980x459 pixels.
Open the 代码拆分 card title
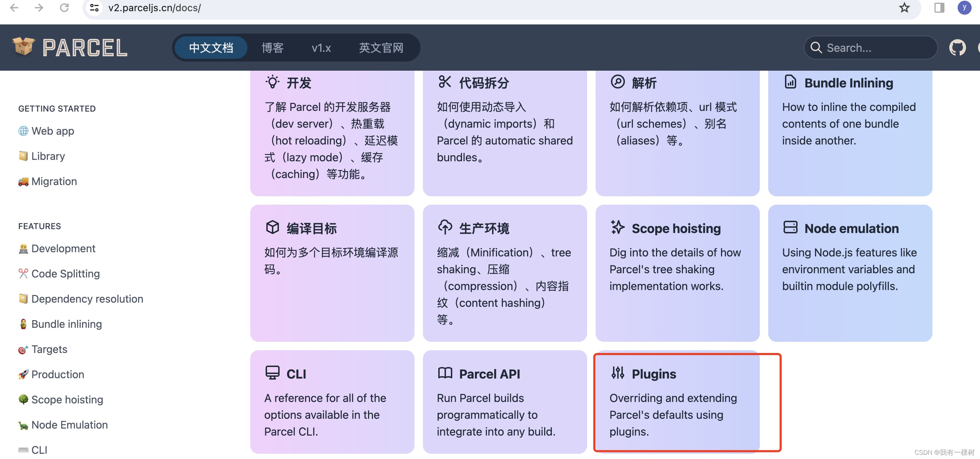(x=484, y=83)
